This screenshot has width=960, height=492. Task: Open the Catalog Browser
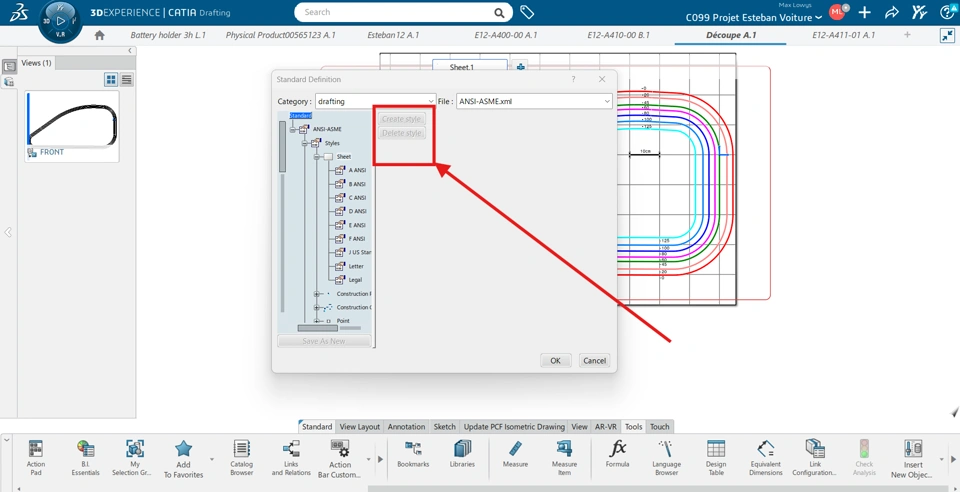pos(242,458)
